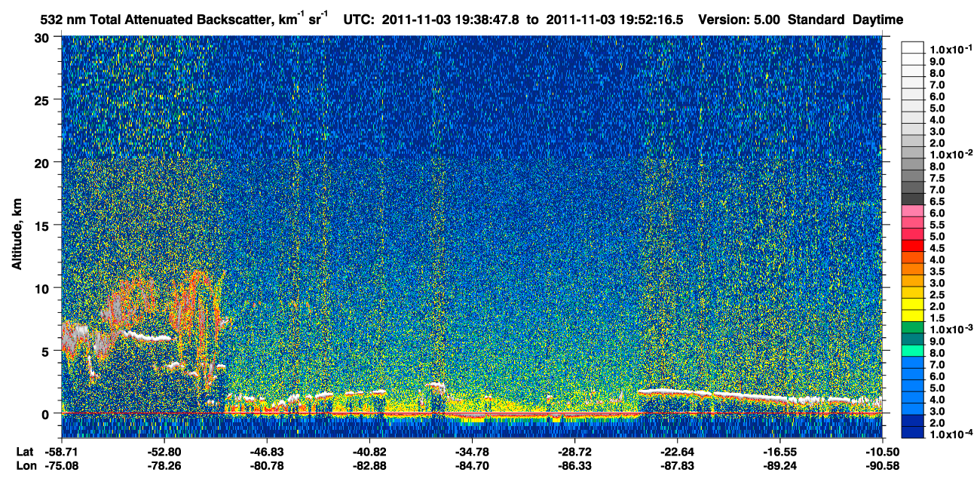
Task: Click latitude value '-28.72'
Action: click(574, 452)
